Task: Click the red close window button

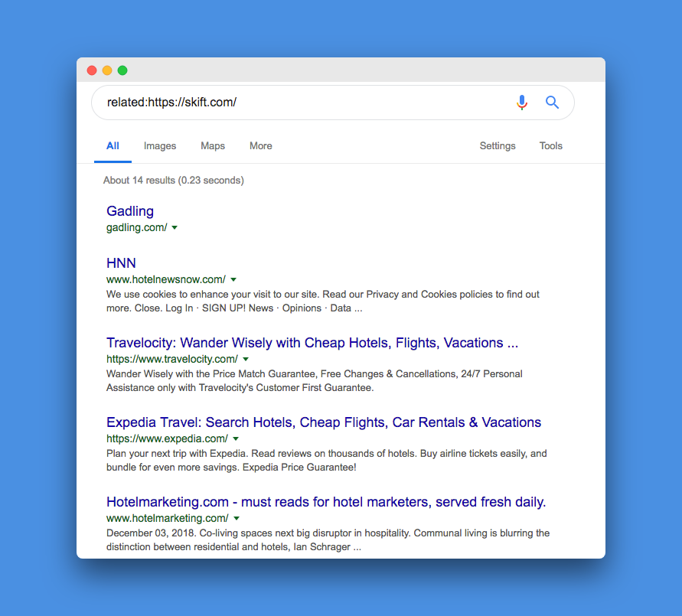Action: coord(92,70)
